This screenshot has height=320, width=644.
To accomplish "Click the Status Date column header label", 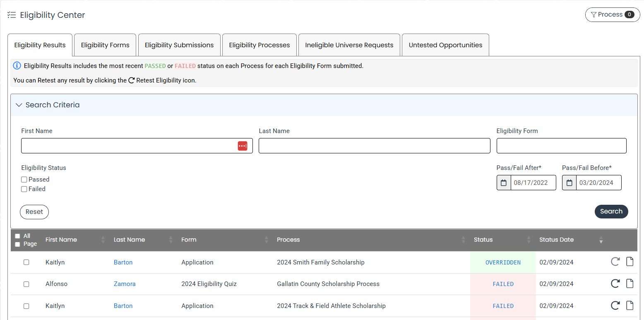I will 556,240.
